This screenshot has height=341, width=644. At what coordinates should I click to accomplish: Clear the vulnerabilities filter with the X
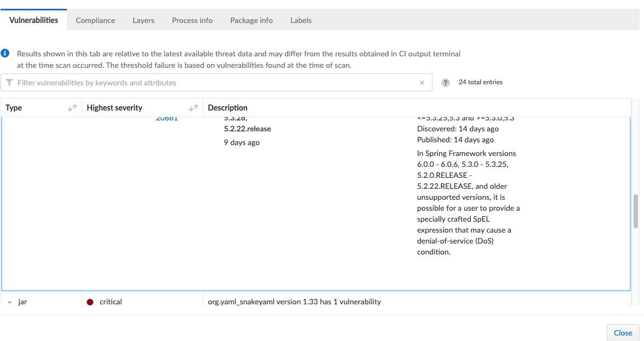[x=422, y=83]
